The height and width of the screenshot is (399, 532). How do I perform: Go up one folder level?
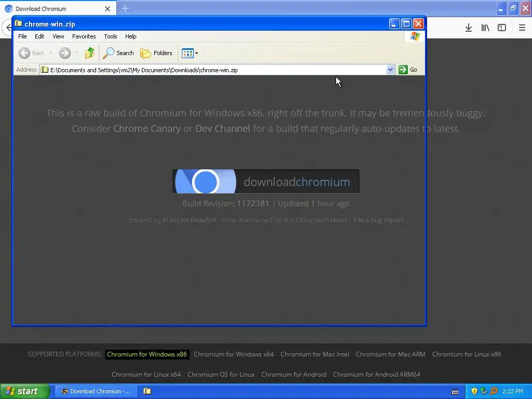coord(89,53)
